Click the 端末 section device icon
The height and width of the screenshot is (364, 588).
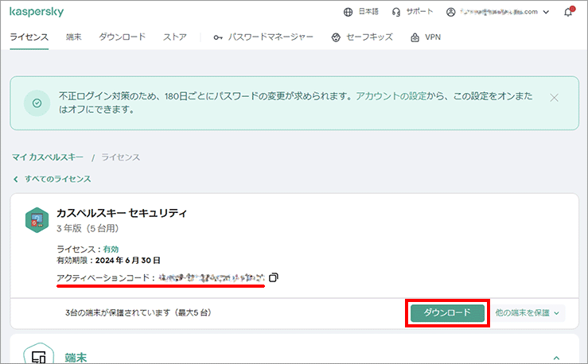coord(39,354)
